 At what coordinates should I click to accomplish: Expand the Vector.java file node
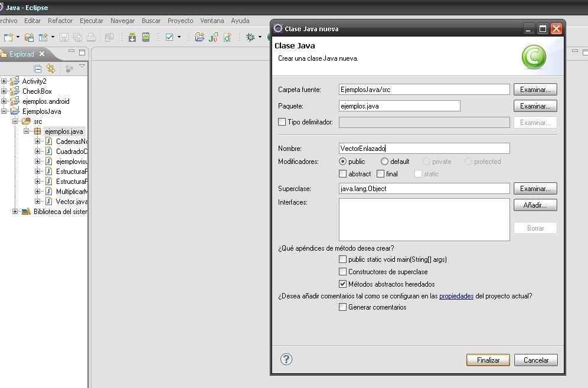click(38, 202)
